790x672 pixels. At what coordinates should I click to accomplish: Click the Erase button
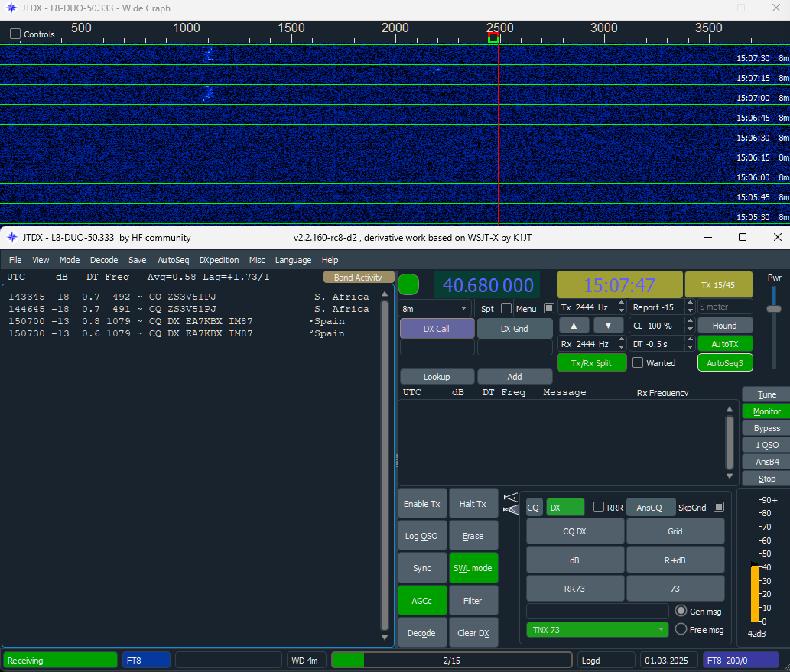(473, 536)
